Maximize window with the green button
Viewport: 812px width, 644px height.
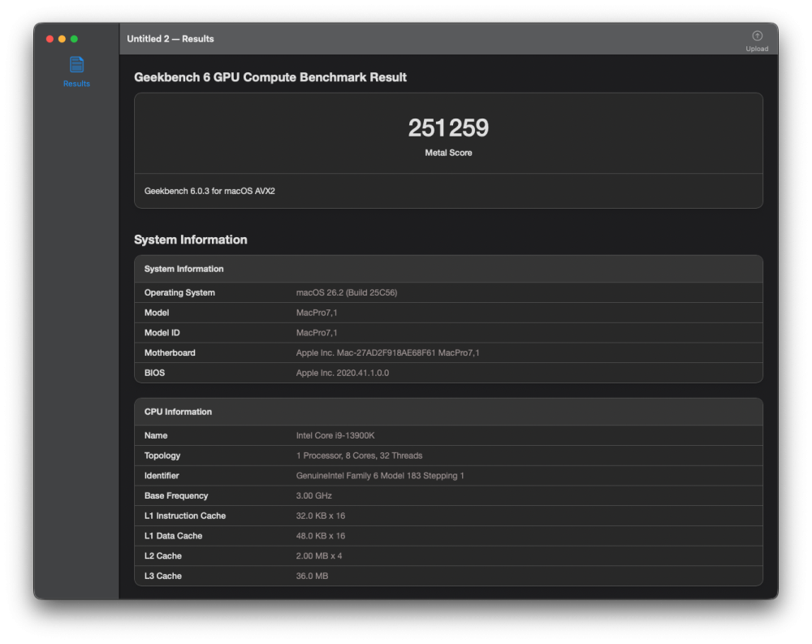[74, 39]
